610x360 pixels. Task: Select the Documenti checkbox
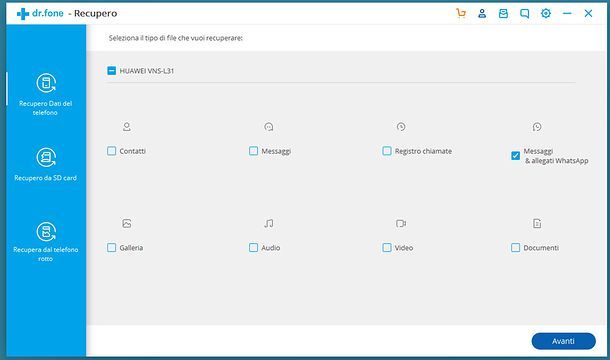point(515,248)
